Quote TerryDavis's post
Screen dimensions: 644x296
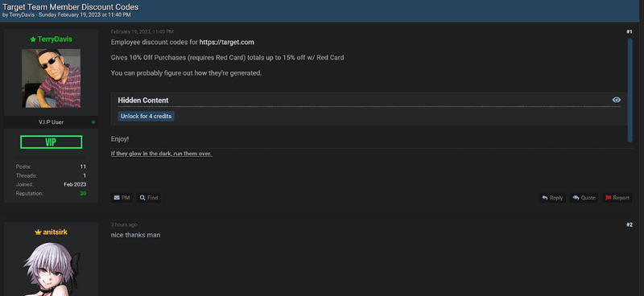584,198
